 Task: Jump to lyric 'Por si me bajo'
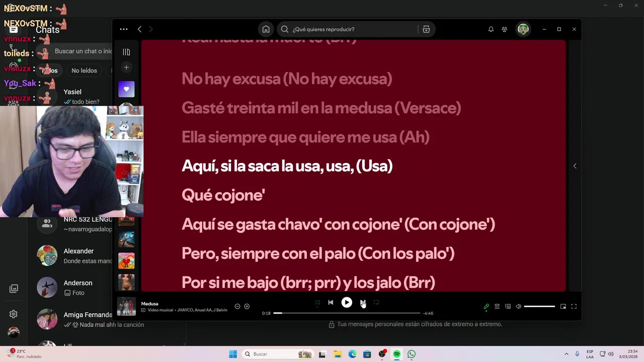(308, 283)
